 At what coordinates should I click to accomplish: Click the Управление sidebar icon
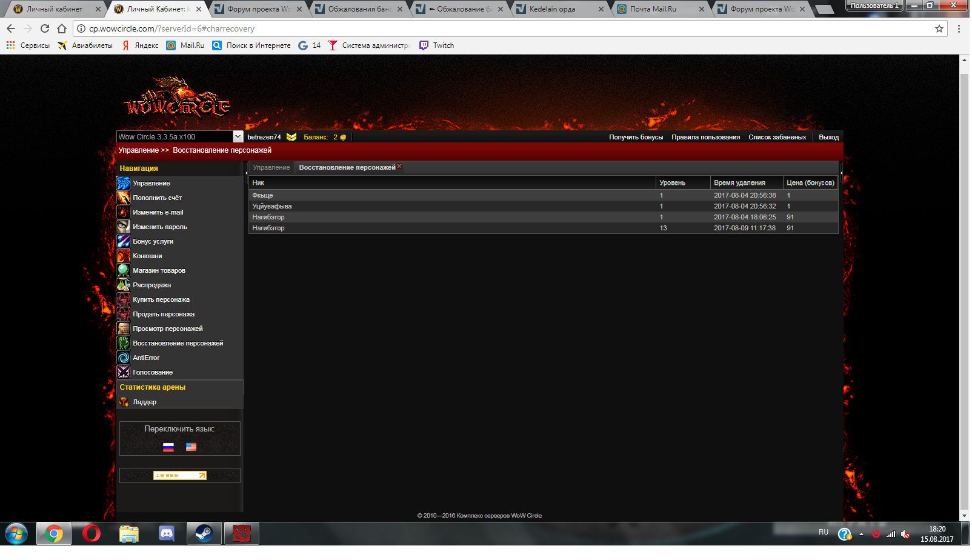123,183
